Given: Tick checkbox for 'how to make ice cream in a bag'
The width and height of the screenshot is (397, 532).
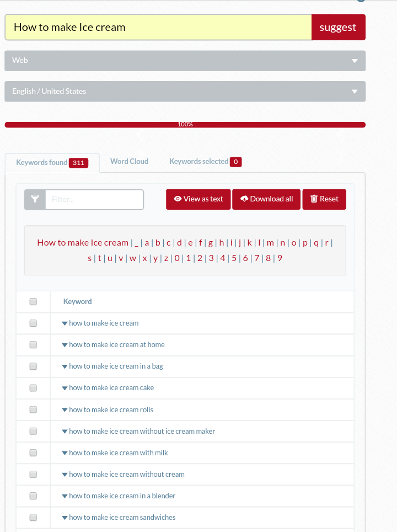Looking at the screenshot, I should click(x=33, y=366).
